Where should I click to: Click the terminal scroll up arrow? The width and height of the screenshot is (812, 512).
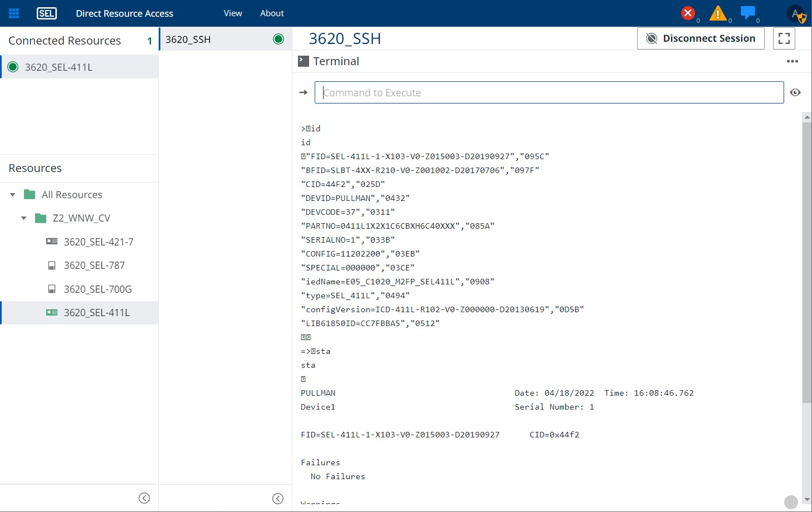click(807, 117)
